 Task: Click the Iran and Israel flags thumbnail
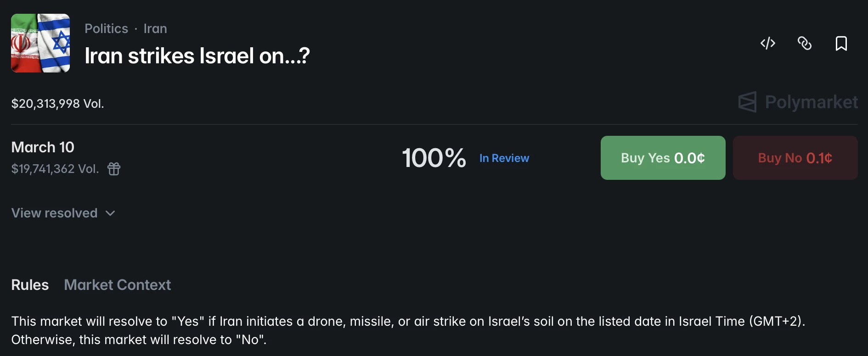tap(40, 43)
